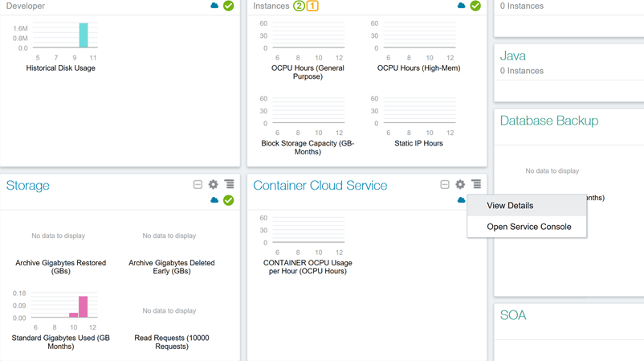
Task: Open the Database Backup title link
Action: pyautogui.click(x=548, y=121)
